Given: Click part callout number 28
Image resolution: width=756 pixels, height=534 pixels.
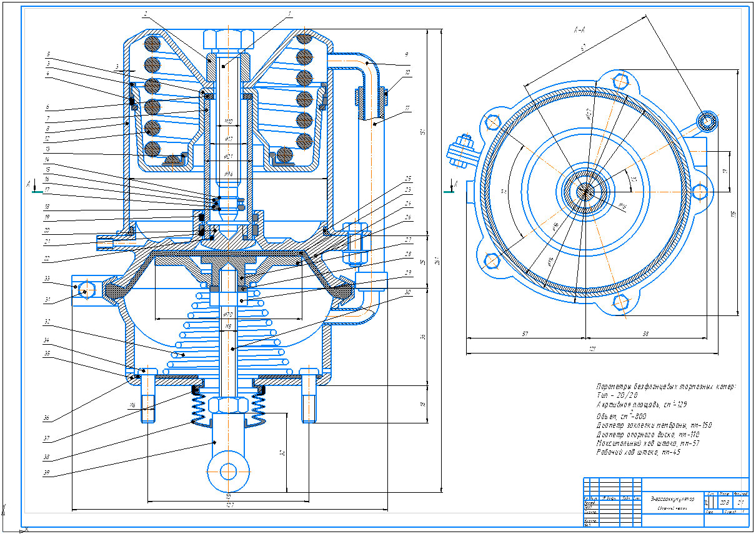Looking at the screenshot, I should [408, 254].
